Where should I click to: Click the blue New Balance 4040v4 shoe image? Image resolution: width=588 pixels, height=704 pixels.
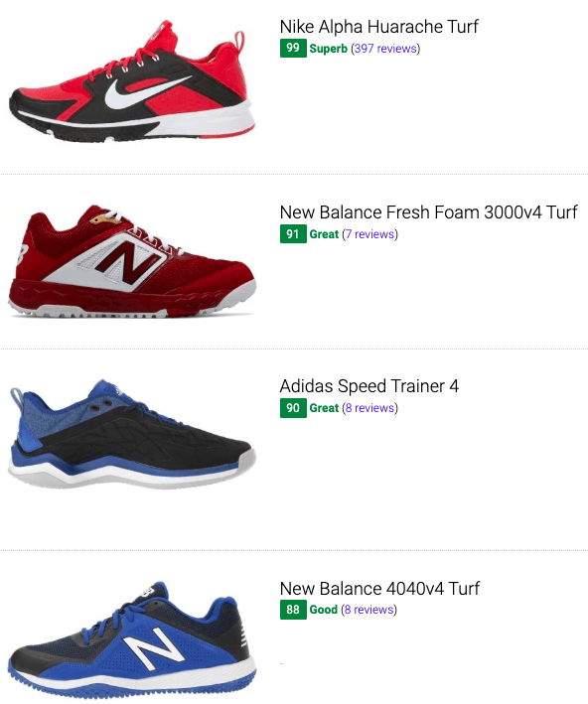tap(132, 641)
